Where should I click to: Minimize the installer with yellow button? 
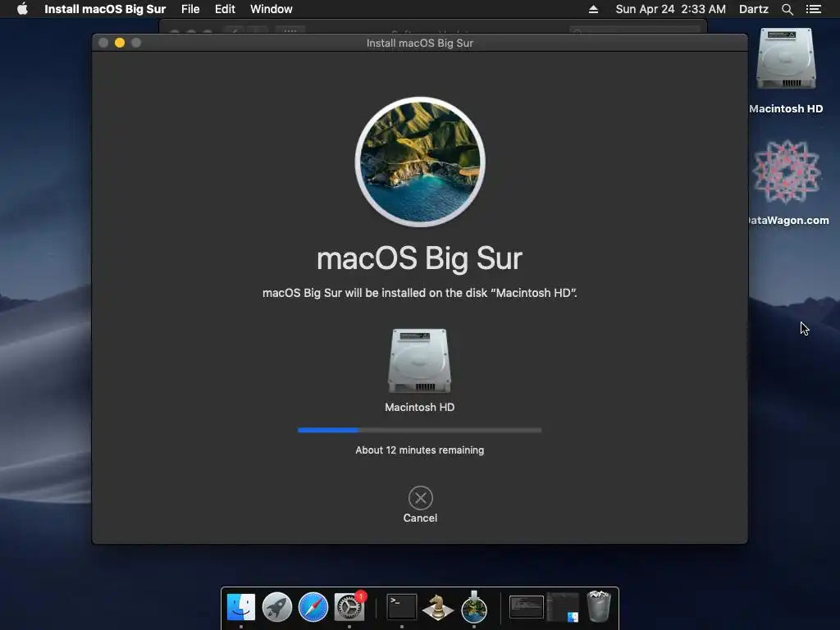pyautogui.click(x=120, y=43)
